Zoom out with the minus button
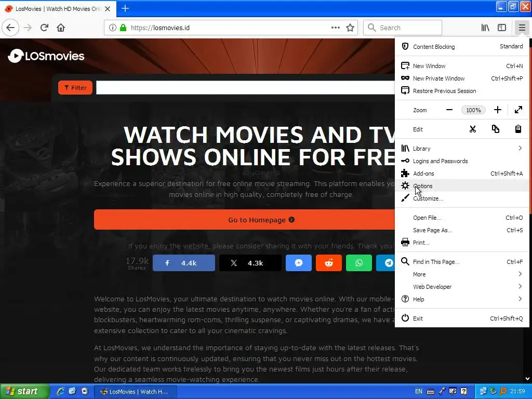 (x=449, y=110)
